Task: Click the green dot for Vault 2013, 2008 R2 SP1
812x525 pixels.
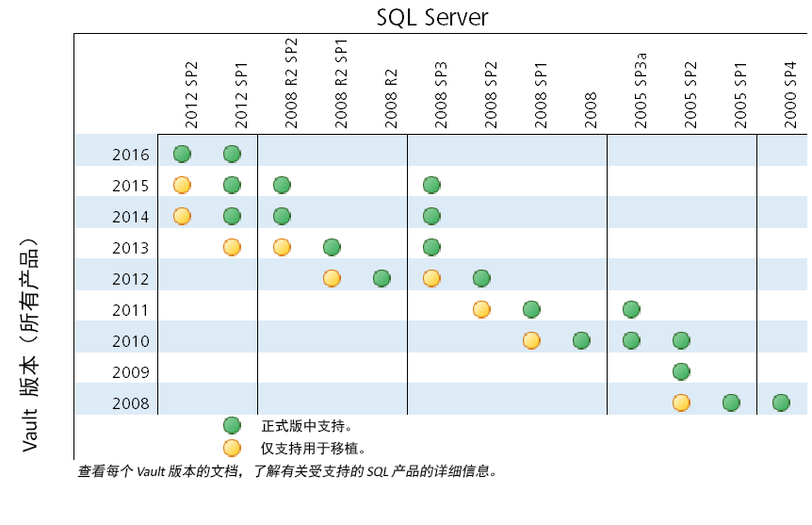Action: 332,247
